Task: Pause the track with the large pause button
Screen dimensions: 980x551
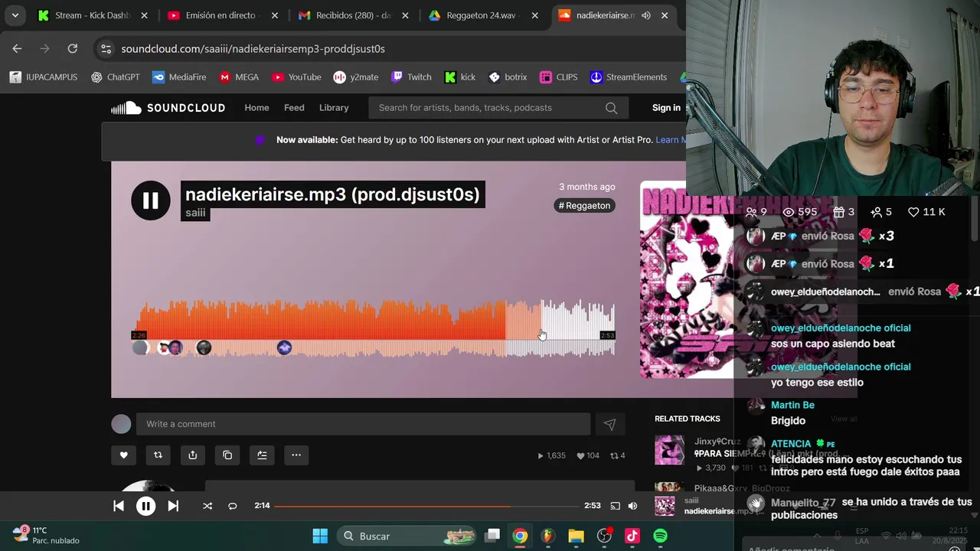Action: [x=151, y=201]
